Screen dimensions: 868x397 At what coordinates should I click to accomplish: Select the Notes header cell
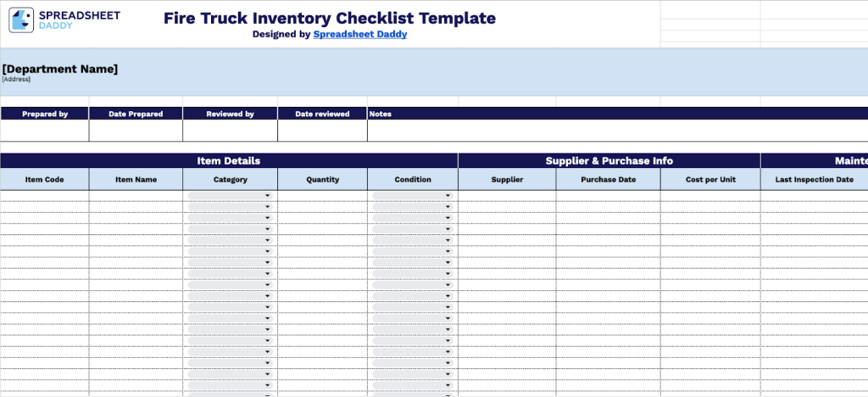(380, 114)
